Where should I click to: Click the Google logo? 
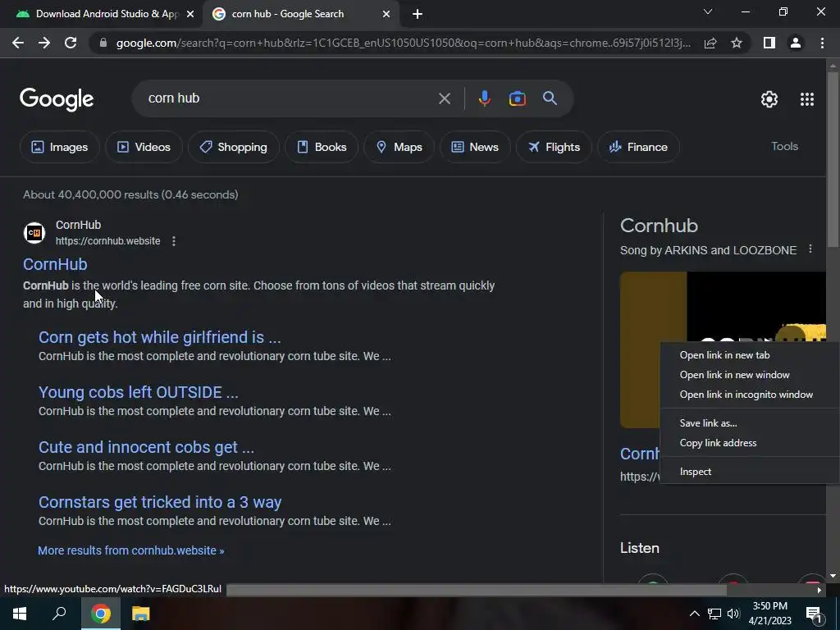[57, 99]
